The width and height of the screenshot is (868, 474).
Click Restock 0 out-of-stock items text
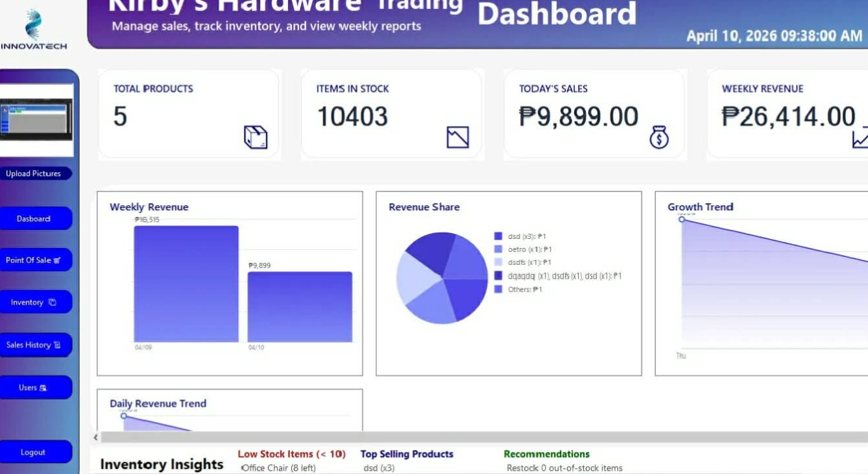564,468
